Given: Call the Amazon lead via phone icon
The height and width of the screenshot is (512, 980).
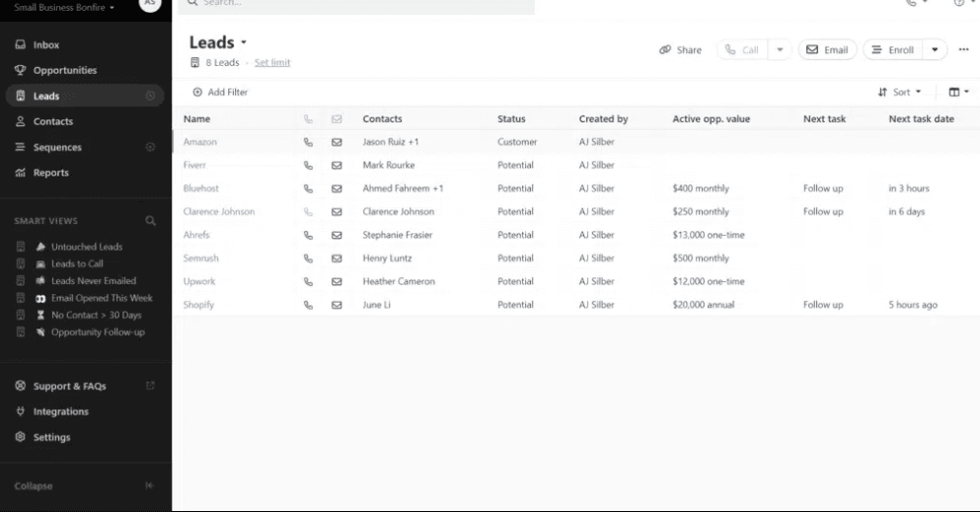Looking at the screenshot, I should [x=308, y=142].
